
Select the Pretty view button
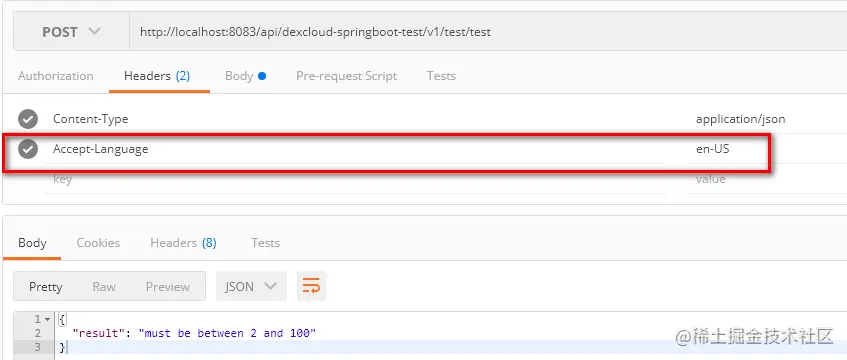point(45,286)
